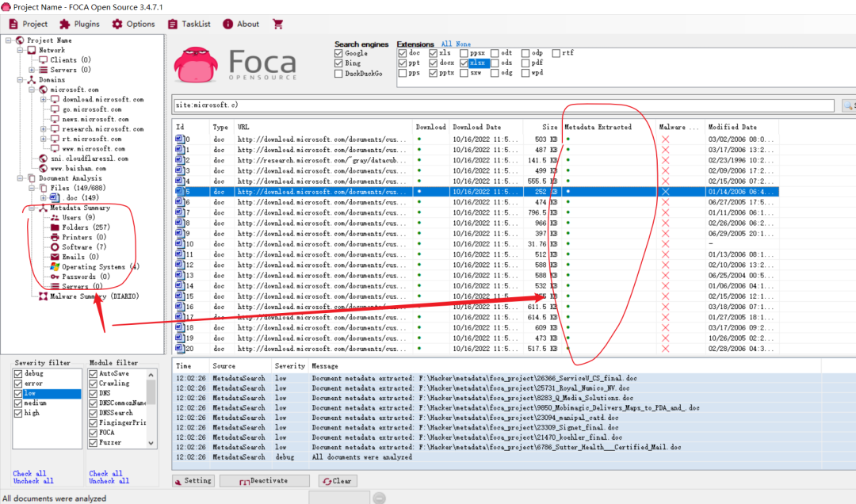Click the Malware Summary (DIARIO) icon
This screenshot has width=856, height=504.
(x=43, y=296)
